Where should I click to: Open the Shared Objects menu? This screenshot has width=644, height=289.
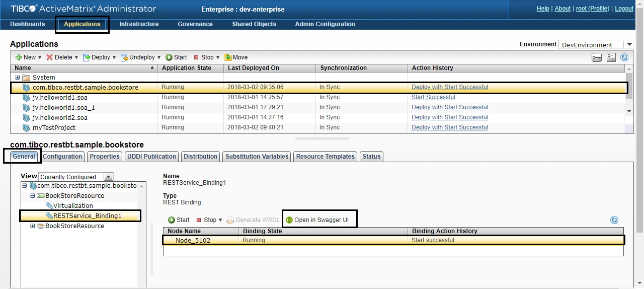tap(254, 24)
